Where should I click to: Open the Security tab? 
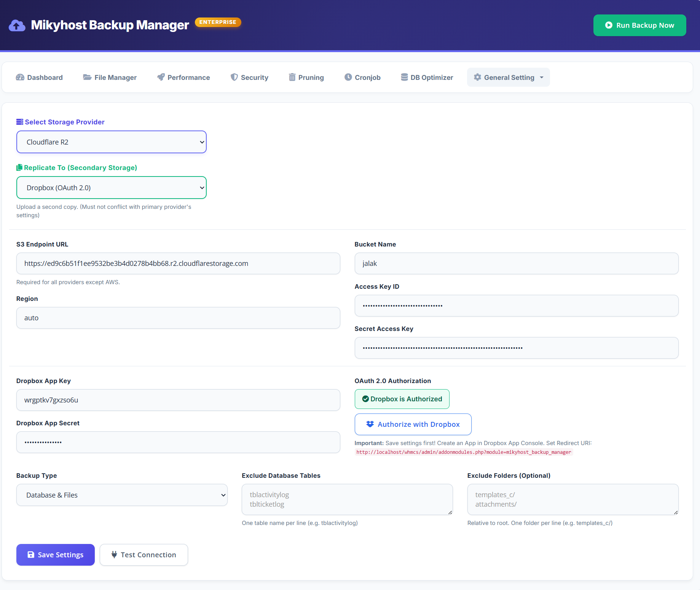pos(249,77)
